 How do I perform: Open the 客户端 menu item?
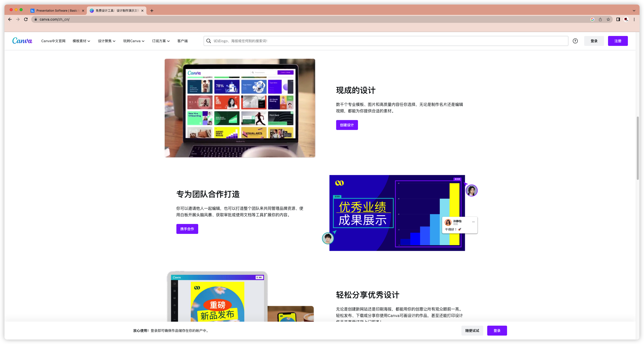182,41
